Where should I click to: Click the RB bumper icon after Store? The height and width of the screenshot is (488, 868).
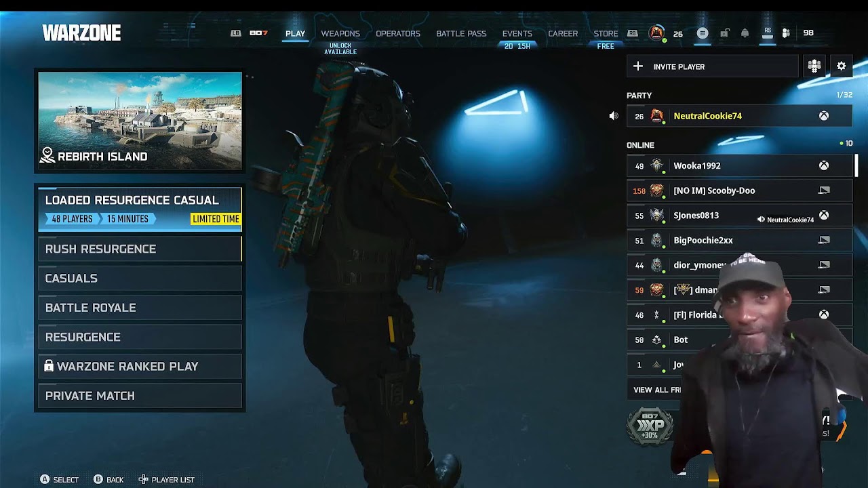[x=632, y=33]
